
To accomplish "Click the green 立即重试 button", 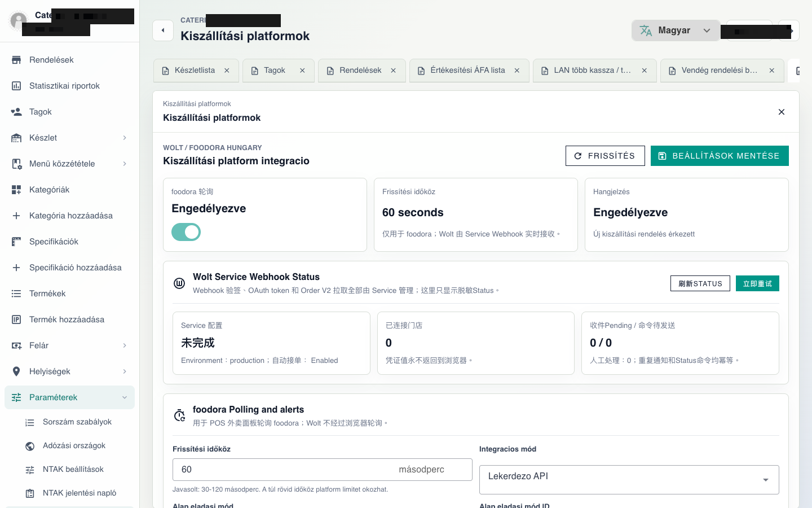I will pos(757,283).
